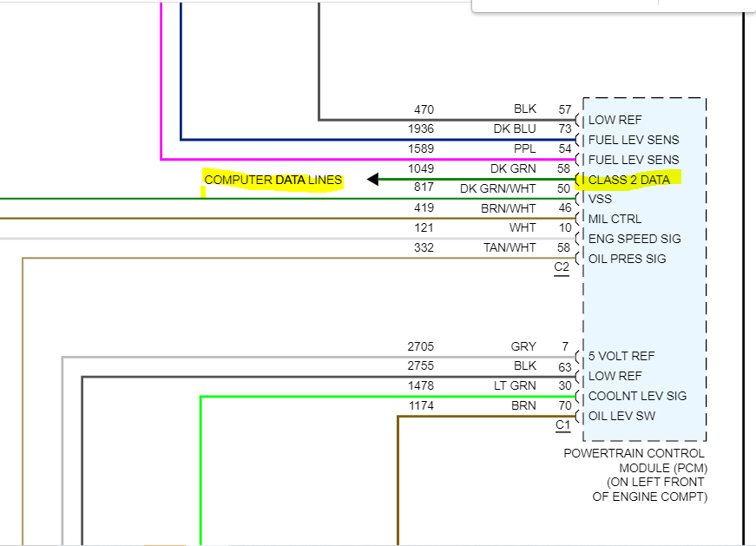Viewport: 756px width, 546px height.
Task: Click circuit number 1936
Action: [x=420, y=128]
